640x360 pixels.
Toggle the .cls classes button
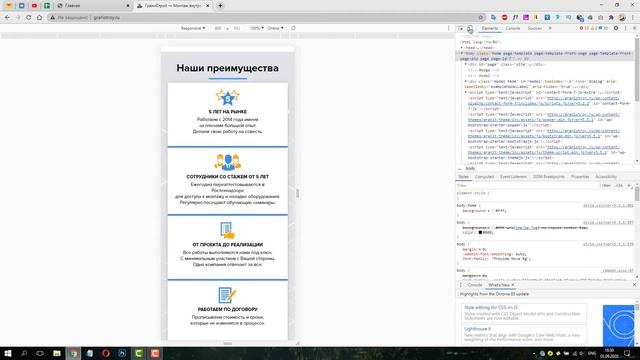coord(619,186)
